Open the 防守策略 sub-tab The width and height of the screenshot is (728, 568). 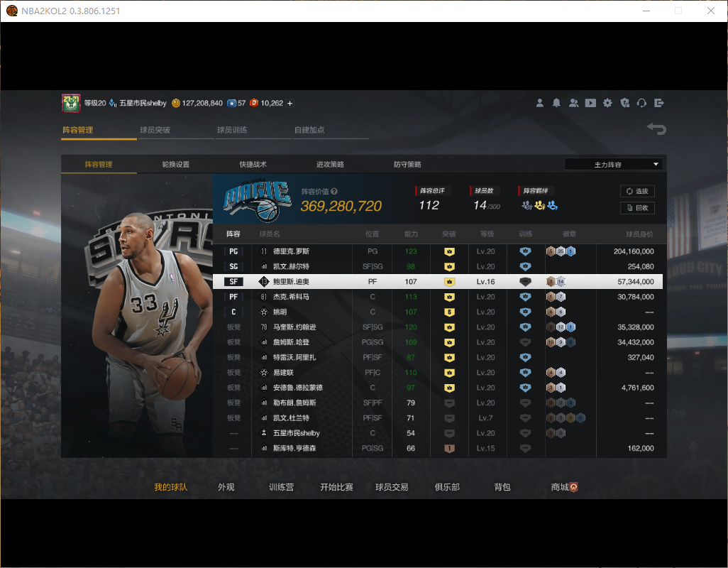407,165
